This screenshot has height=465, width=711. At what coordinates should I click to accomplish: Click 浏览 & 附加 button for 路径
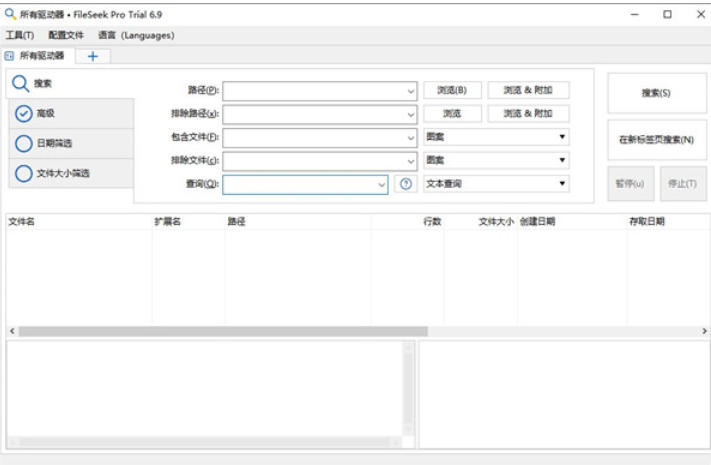(x=528, y=90)
